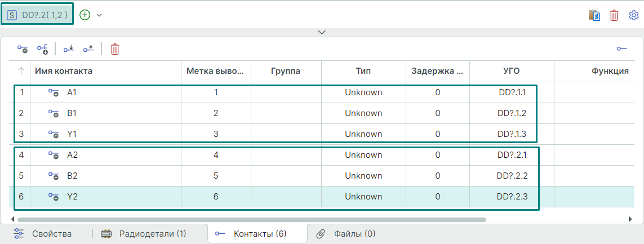Sort by the up-arrow column header
644x244 pixels.
coord(21,71)
